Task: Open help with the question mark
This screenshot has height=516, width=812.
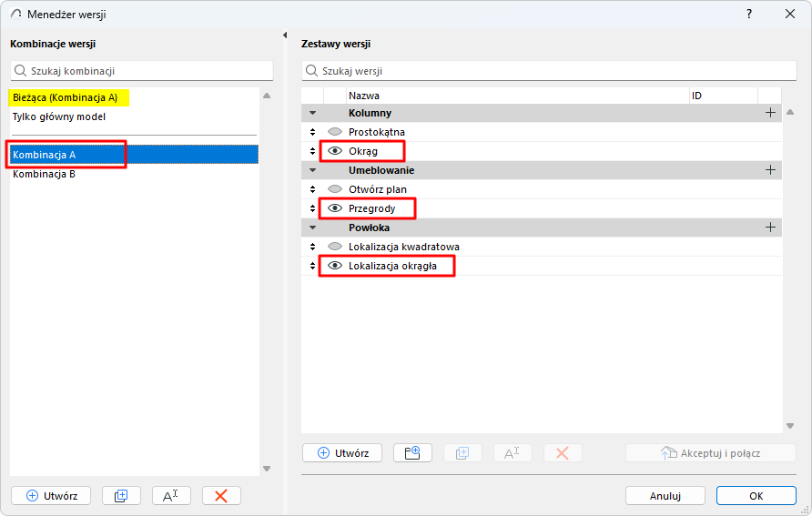Action: [749, 14]
